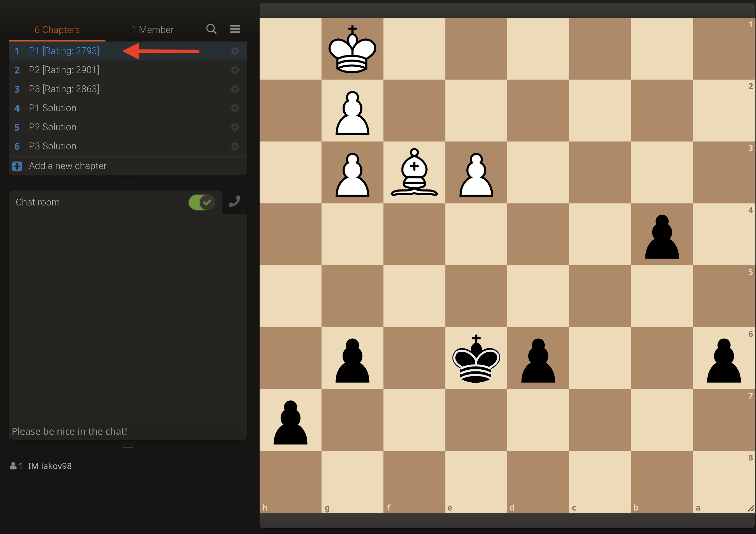Open the hamburger menu icon
756x534 pixels.
pos(235,29)
